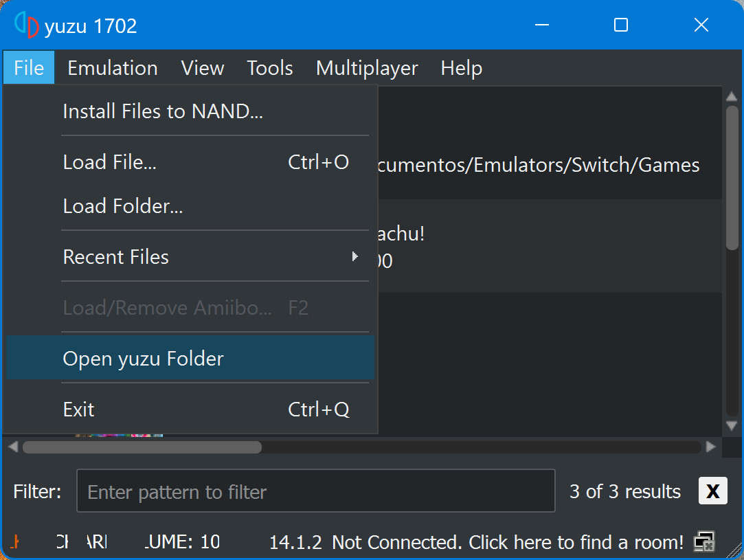Screen dimensions: 744x560
Task: Click the multiplayer network status icon
Action: [704, 542]
